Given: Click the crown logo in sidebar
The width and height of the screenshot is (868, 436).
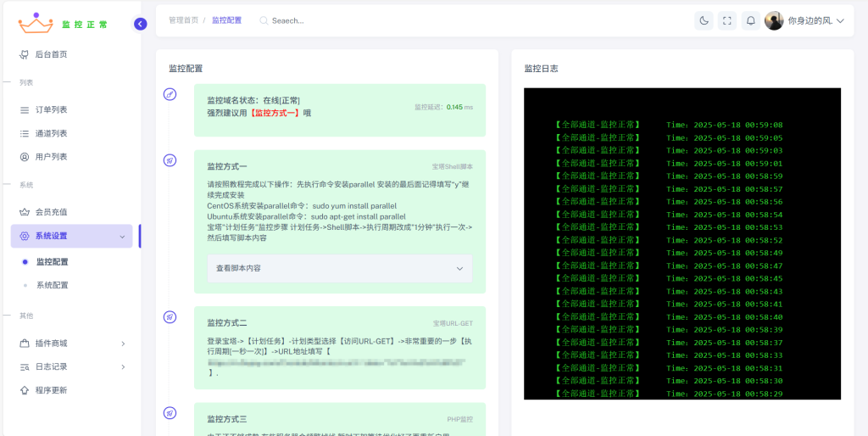Looking at the screenshot, I should [36, 23].
